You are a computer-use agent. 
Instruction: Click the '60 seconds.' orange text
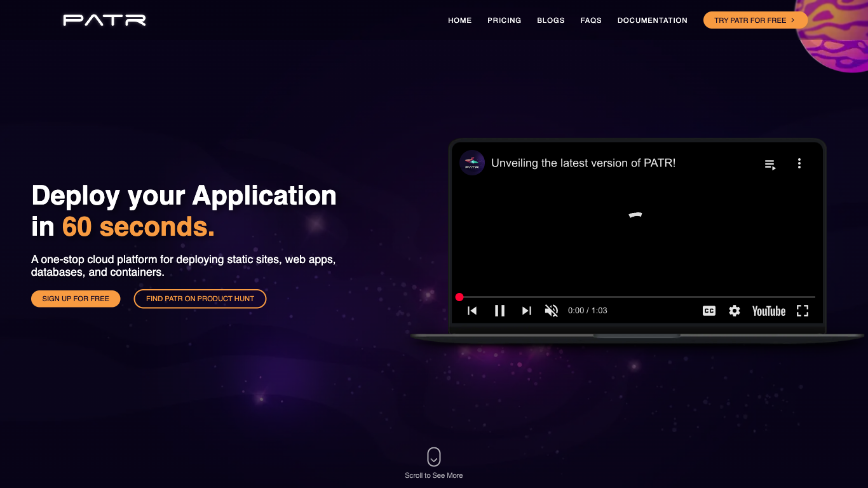[x=139, y=227]
